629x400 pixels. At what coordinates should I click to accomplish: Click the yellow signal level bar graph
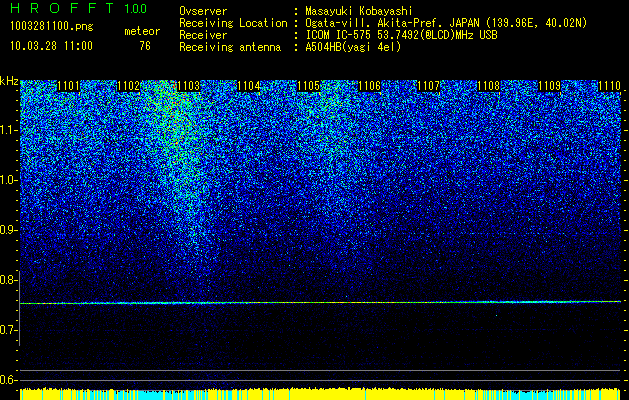tap(320, 394)
